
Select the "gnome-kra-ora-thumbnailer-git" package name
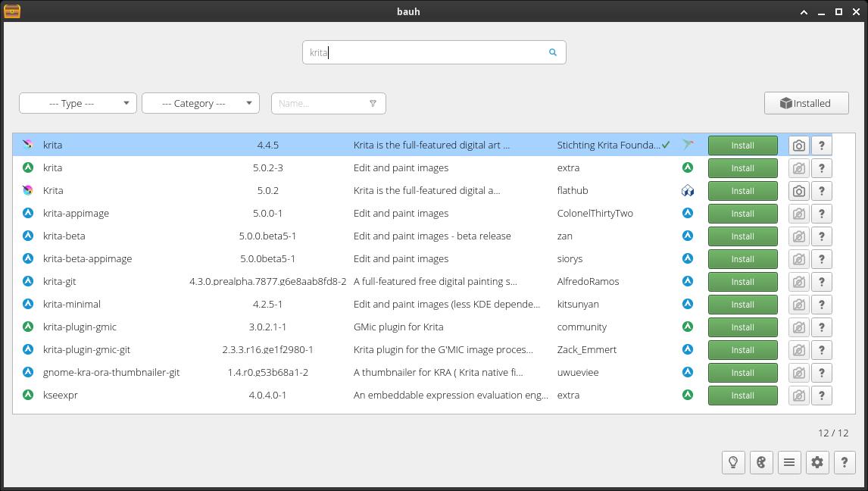(x=111, y=372)
